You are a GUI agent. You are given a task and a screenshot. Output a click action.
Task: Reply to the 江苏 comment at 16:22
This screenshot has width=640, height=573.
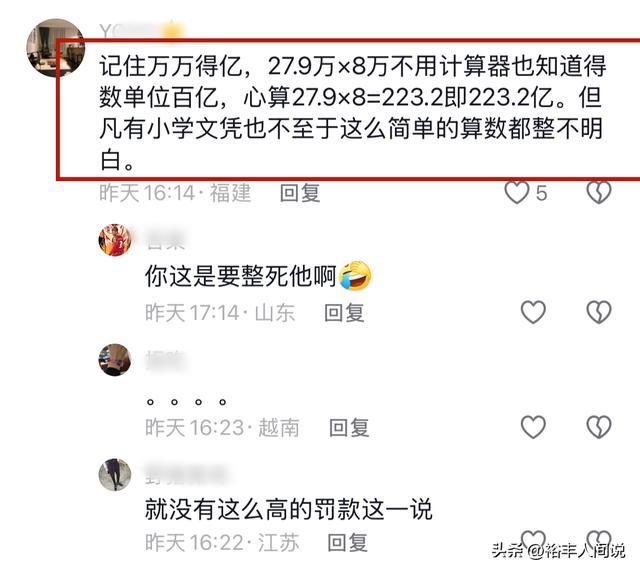347,542
